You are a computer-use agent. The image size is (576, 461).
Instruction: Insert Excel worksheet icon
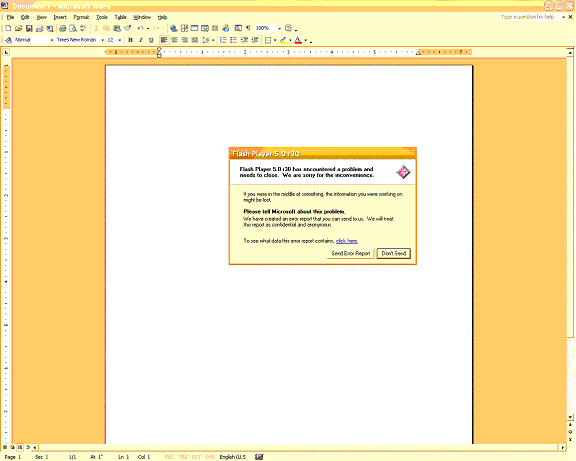click(x=205, y=28)
